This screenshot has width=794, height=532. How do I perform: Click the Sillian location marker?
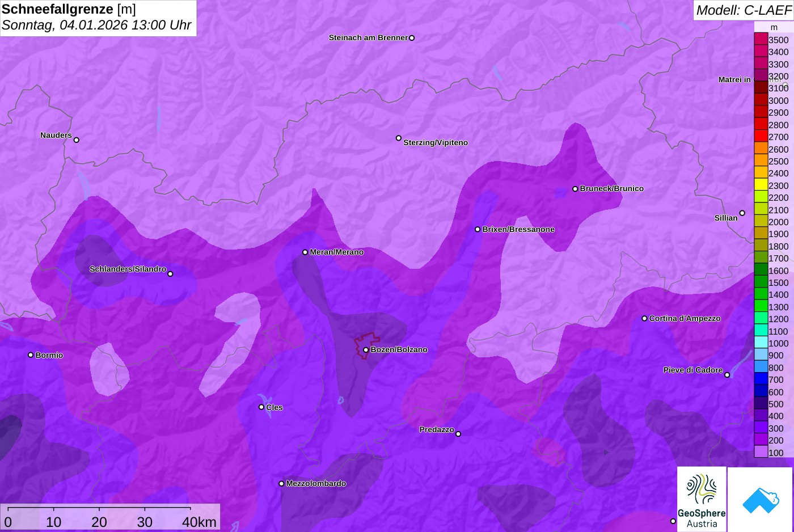pos(742,213)
